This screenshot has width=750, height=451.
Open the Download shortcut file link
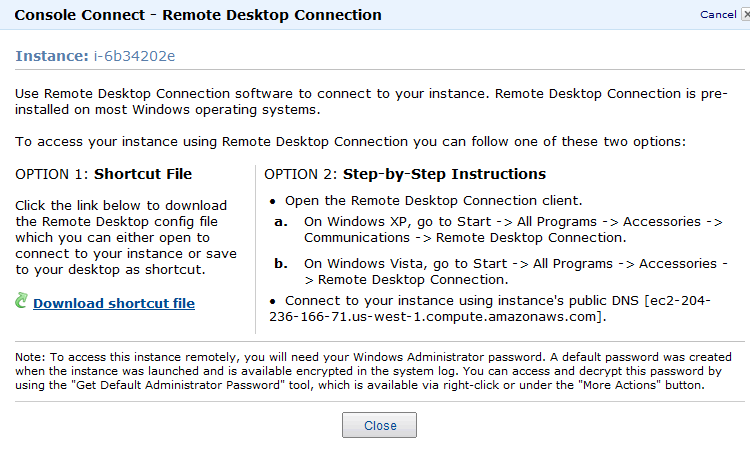(x=114, y=303)
